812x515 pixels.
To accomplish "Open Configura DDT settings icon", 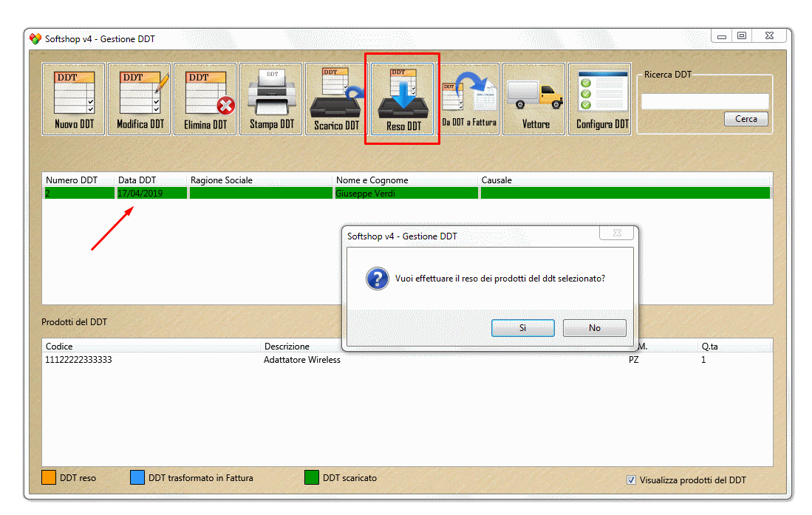I will click(601, 99).
